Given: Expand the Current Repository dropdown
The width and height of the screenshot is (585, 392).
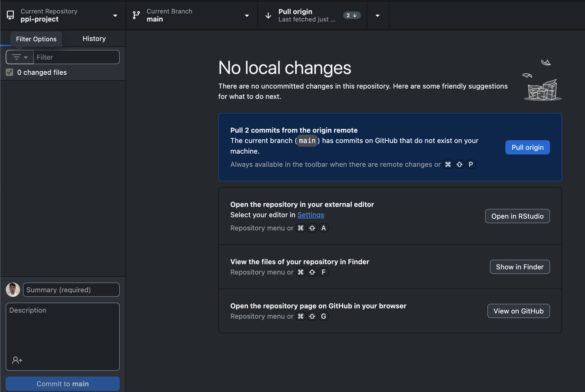Looking at the screenshot, I should pyautogui.click(x=115, y=15).
